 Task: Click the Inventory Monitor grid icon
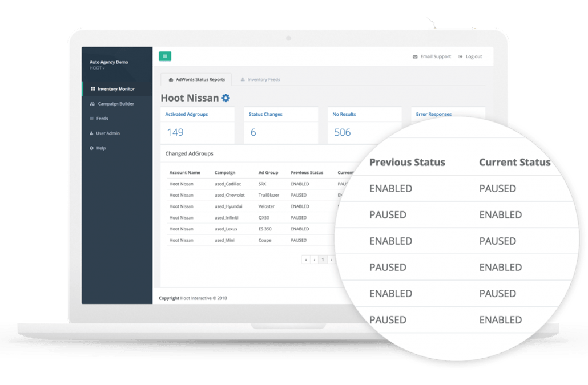(92, 89)
